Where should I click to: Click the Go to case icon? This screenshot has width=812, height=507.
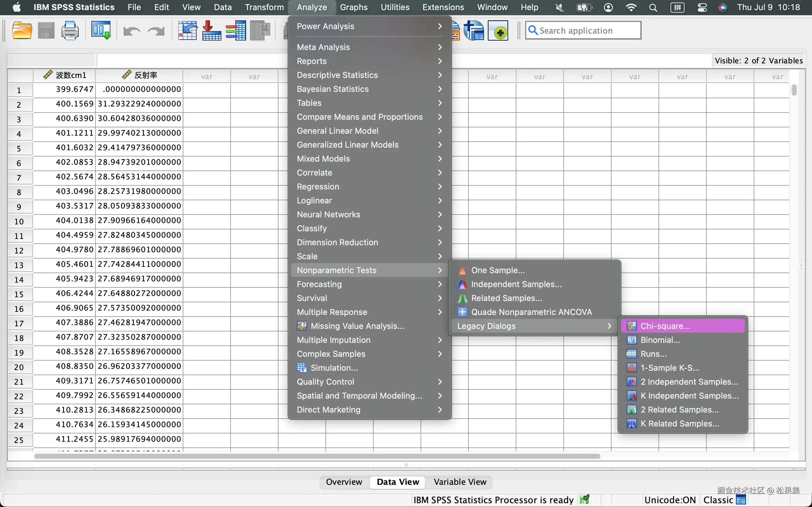(187, 30)
